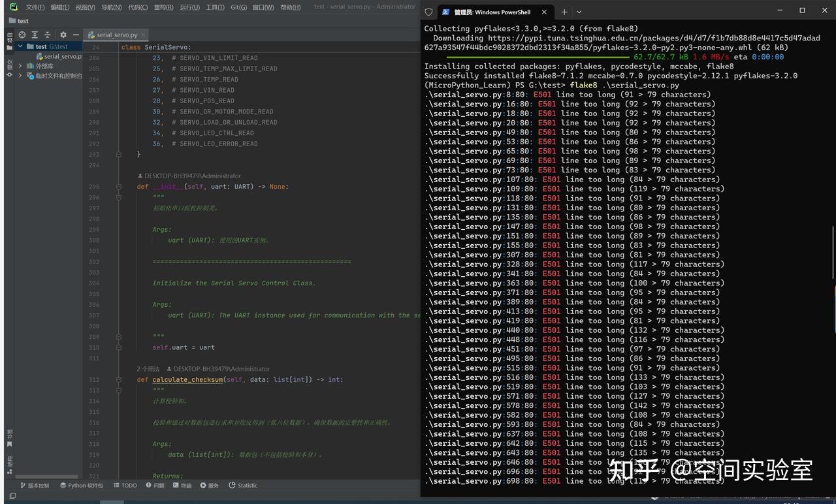Open the Git(G) menu
836x504 pixels.
239,7
